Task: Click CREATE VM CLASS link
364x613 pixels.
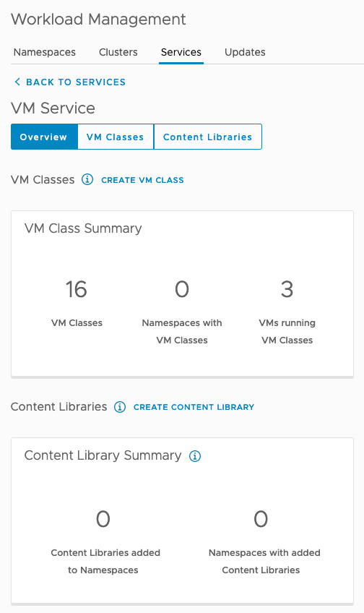Action: (142, 180)
